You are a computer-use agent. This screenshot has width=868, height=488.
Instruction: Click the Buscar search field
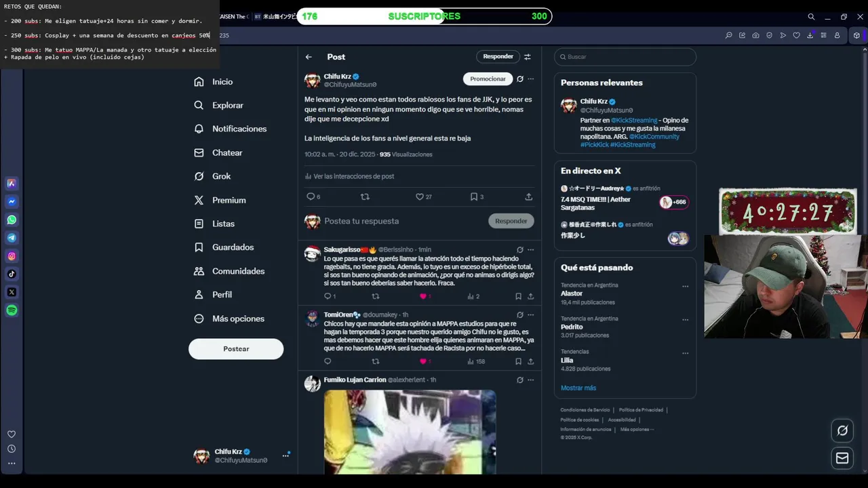[625, 57]
